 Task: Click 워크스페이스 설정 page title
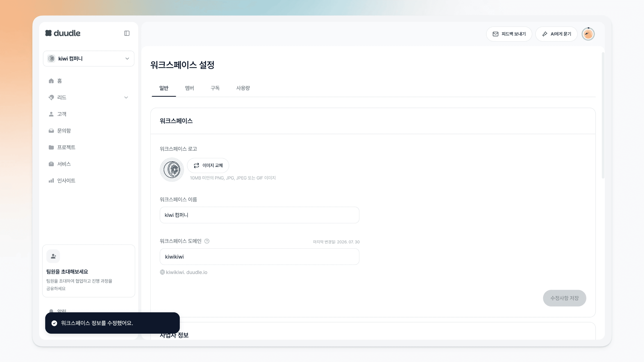point(182,65)
